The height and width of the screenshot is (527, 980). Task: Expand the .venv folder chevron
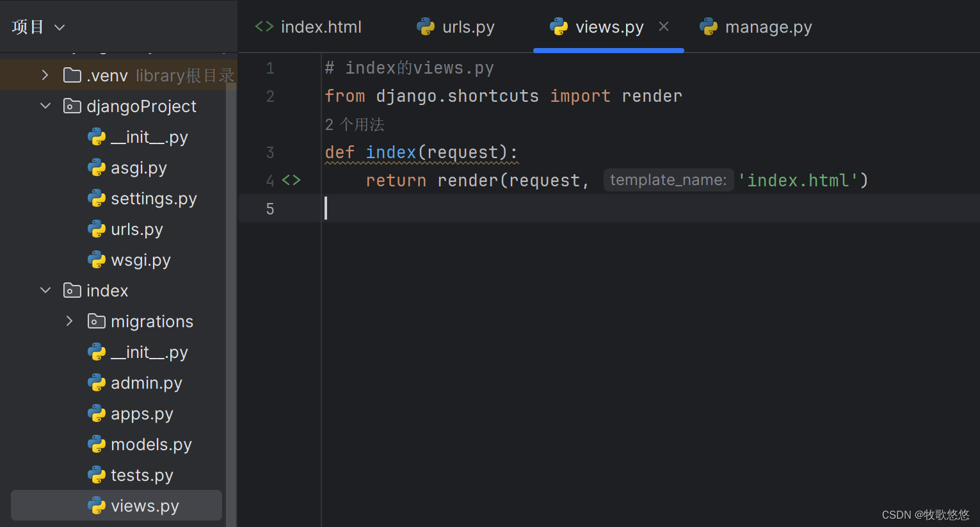pos(45,75)
